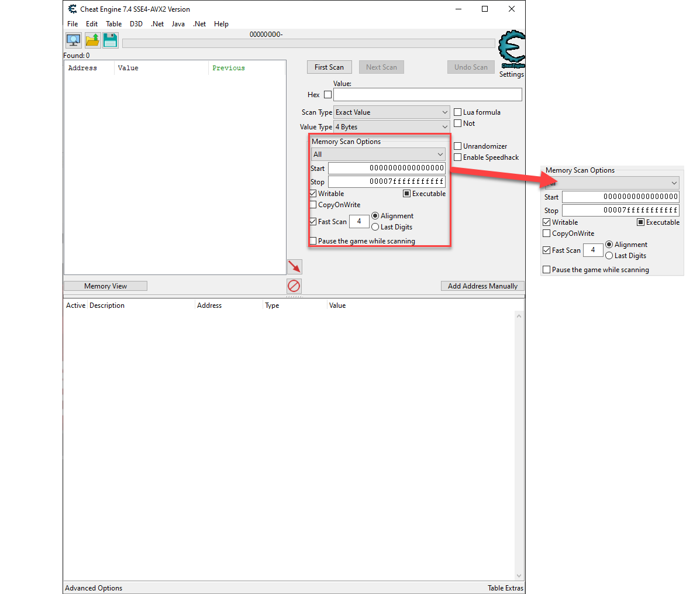The width and height of the screenshot is (700, 594).
Task: Click the scan Value input field
Action: click(x=427, y=95)
